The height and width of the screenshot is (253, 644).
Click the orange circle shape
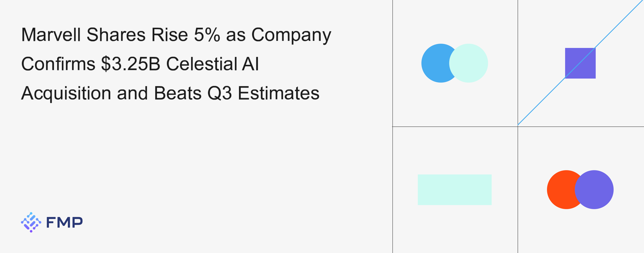560,189
